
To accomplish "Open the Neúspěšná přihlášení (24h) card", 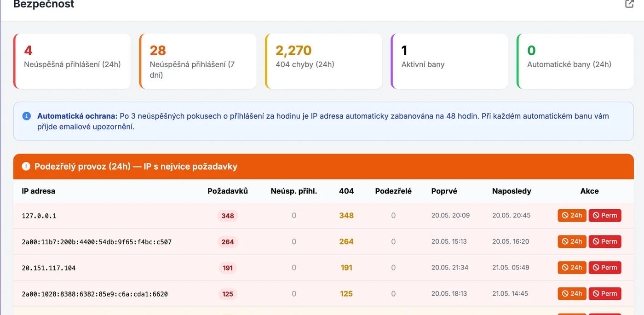I will tap(72, 61).
